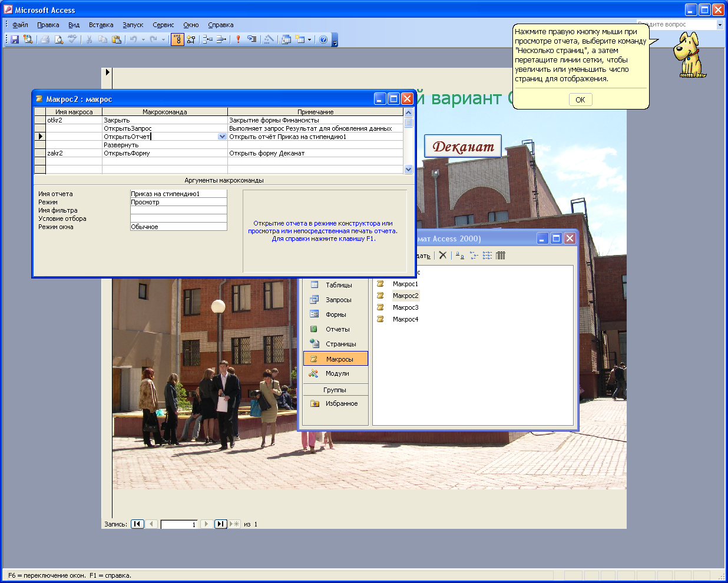Click the ABC spelling check icon
Viewport: 728px width, 583px height.
tap(72, 39)
